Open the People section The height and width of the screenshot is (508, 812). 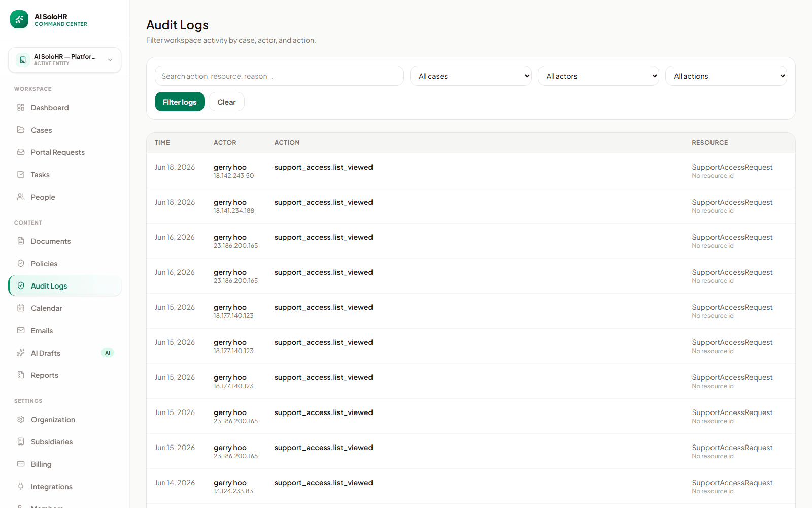click(65, 197)
